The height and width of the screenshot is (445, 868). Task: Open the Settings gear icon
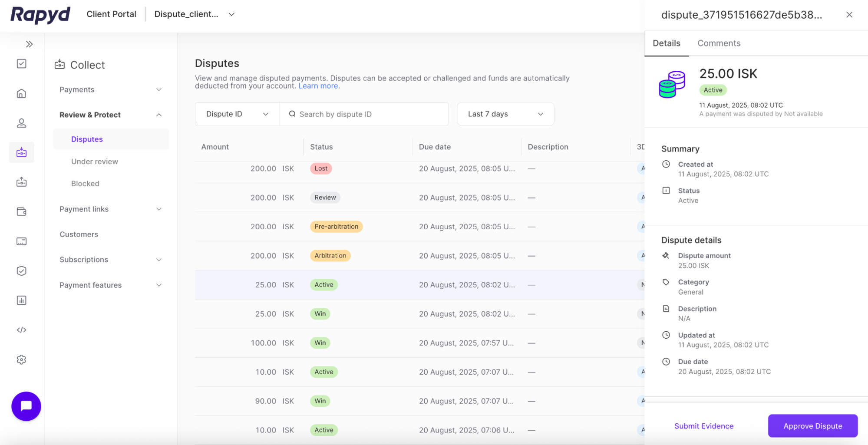pyautogui.click(x=21, y=359)
